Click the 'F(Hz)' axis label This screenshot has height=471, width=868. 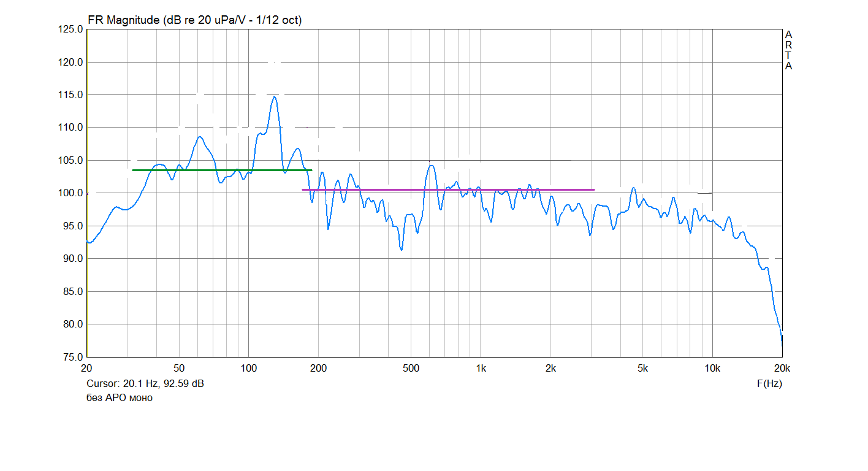coord(769,384)
